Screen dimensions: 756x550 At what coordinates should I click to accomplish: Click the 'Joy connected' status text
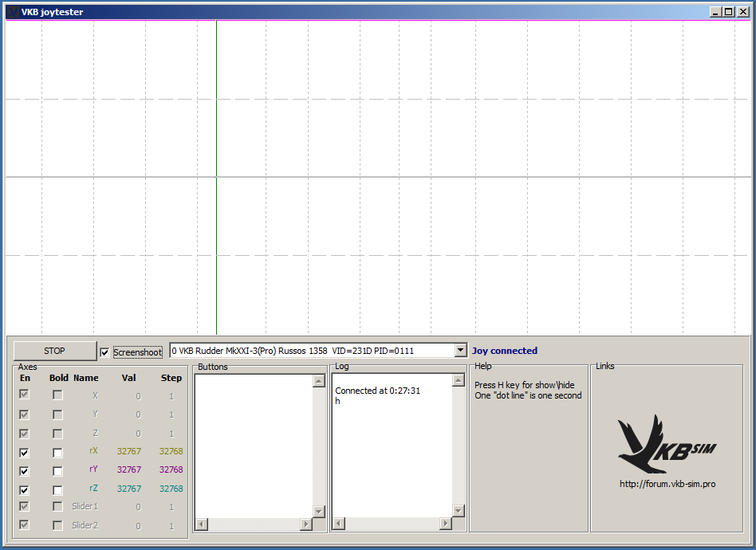(x=504, y=351)
